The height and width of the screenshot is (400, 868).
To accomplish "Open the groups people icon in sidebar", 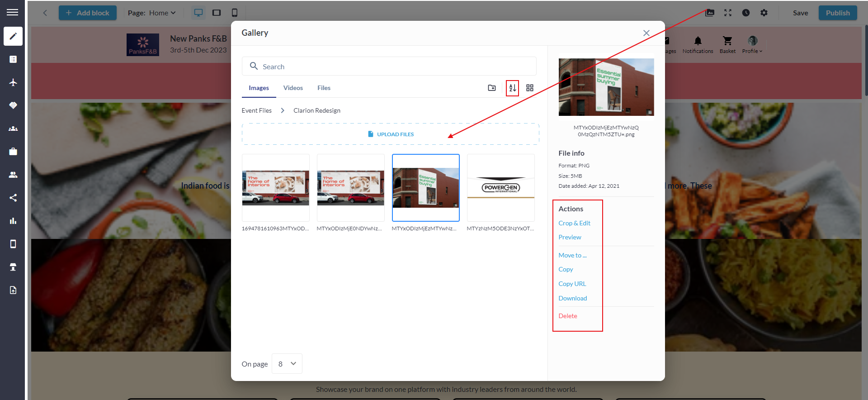I will coord(13,129).
